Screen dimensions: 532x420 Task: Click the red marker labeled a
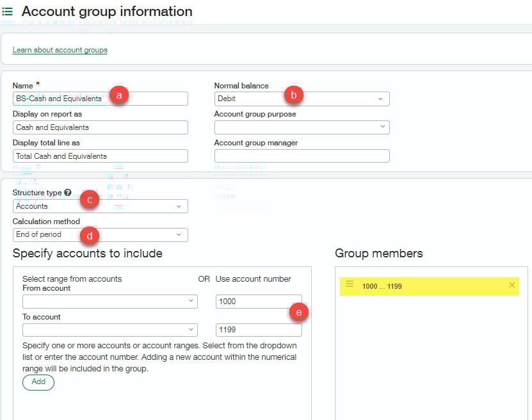click(119, 95)
